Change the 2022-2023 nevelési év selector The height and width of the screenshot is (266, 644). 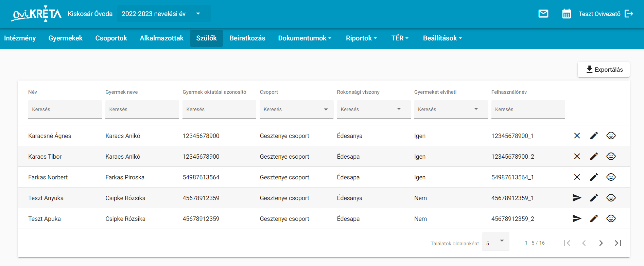[164, 14]
